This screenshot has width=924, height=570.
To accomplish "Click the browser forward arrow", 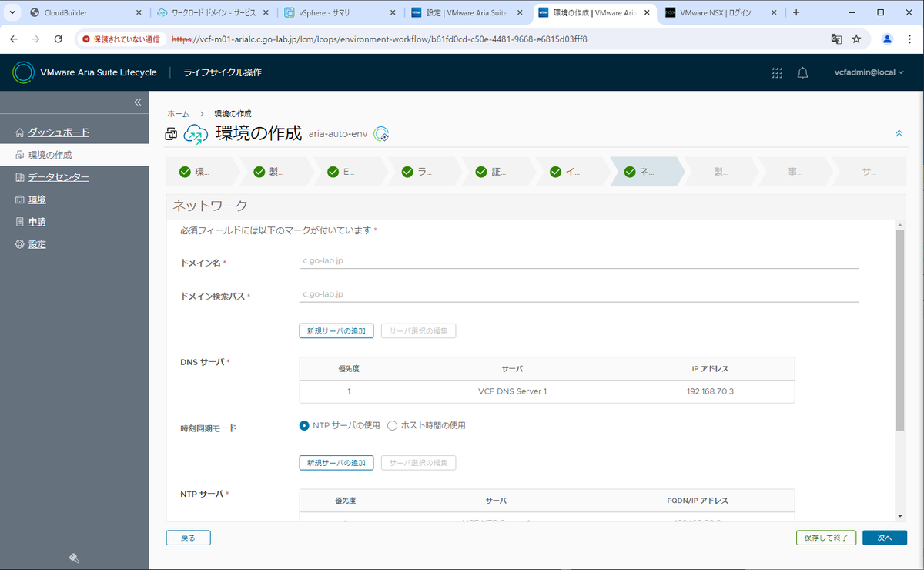I will [36, 39].
